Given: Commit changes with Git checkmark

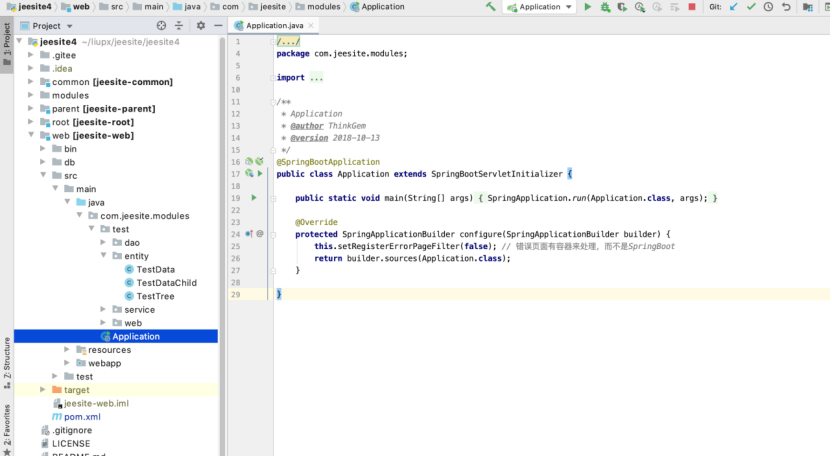Looking at the screenshot, I should pyautogui.click(x=751, y=7).
